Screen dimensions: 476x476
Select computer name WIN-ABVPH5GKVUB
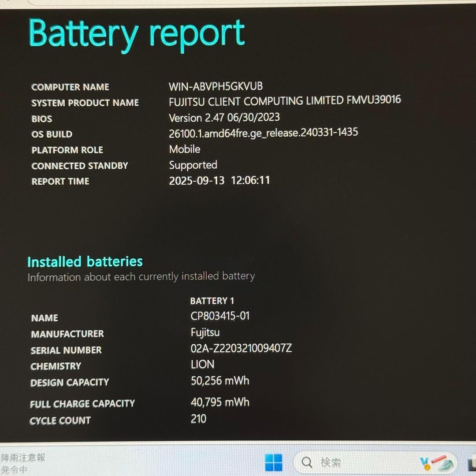(216, 86)
